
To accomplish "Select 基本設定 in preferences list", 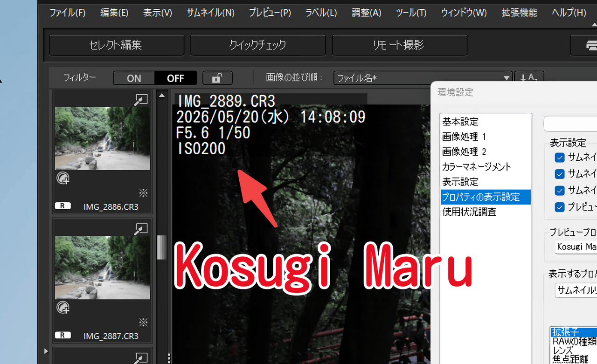I will tap(460, 122).
